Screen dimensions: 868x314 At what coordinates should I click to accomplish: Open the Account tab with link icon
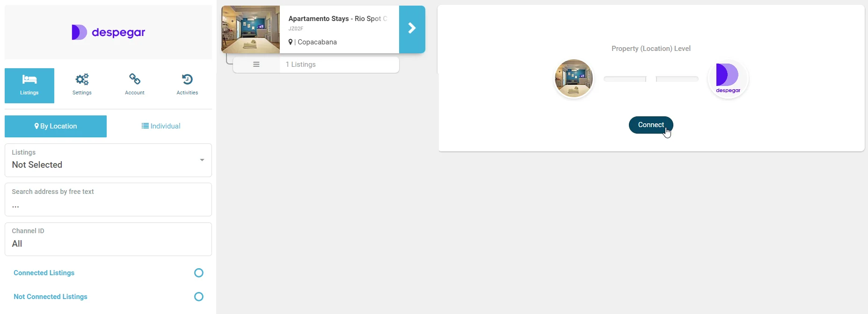point(135,86)
